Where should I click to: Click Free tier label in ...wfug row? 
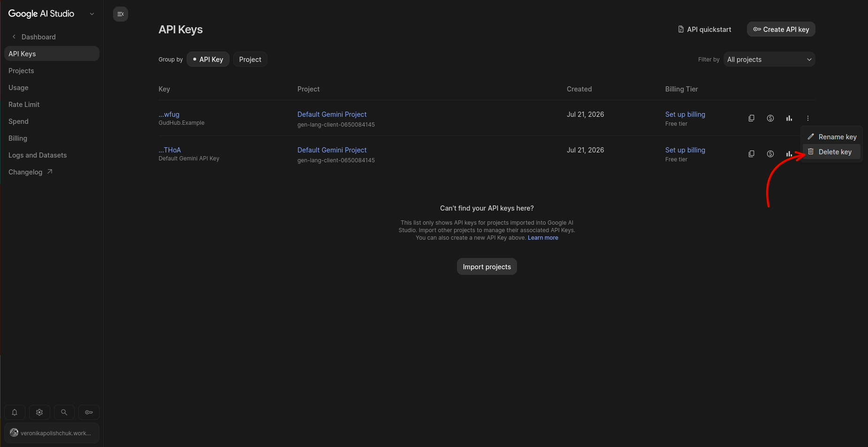[676, 124]
